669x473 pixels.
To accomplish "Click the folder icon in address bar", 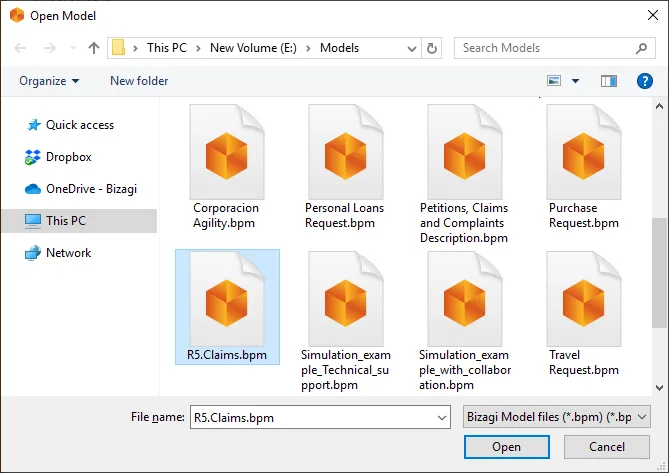I will click(118, 48).
